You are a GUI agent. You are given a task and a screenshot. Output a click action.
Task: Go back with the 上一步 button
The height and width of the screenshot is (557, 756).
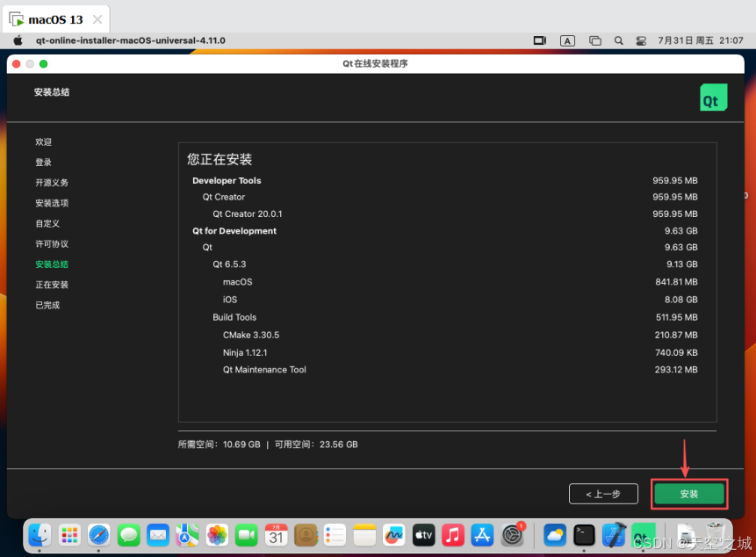coord(603,494)
